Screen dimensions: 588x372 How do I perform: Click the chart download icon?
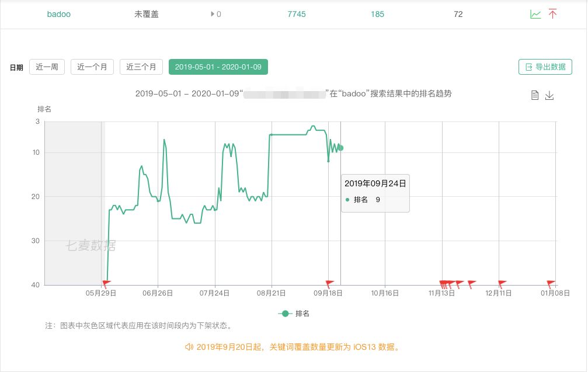click(x=549, y=95)
